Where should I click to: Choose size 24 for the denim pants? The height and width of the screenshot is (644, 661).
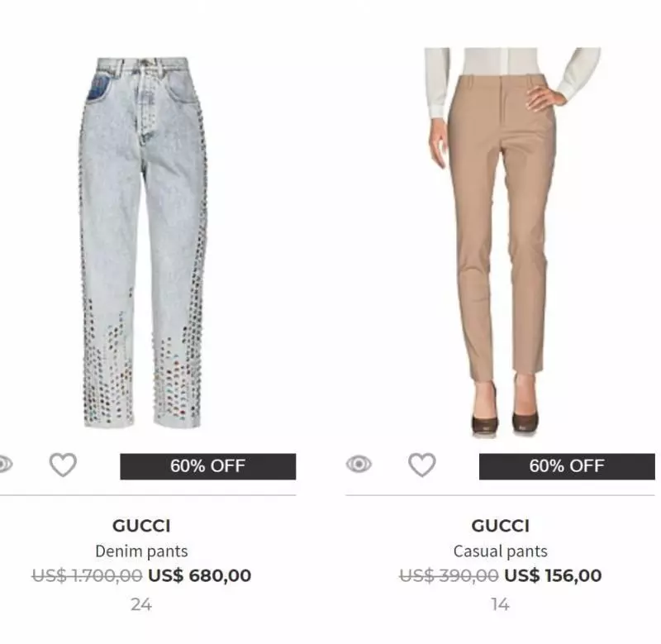(141, 605)
